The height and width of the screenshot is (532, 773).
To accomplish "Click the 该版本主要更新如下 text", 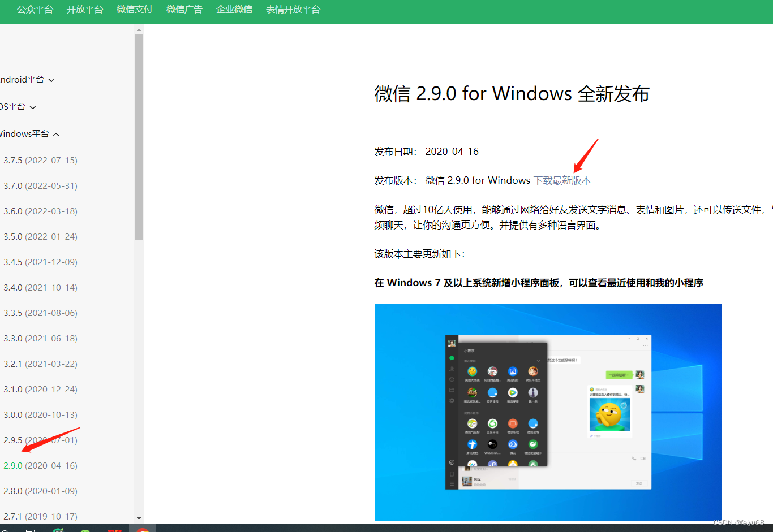I will (x=419, y=254).
